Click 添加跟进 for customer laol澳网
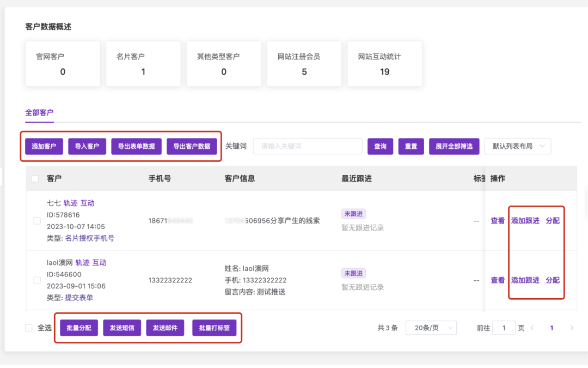 tap(525, 280)
